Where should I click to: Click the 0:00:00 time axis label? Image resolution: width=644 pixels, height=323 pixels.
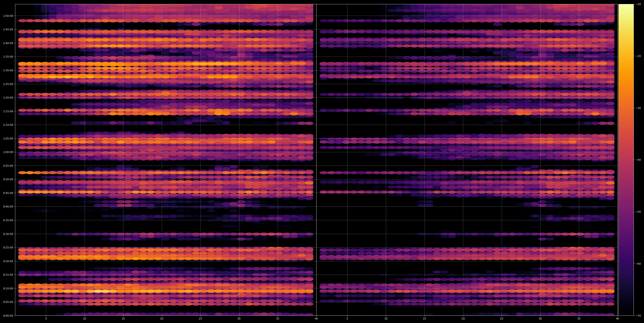pyautogui.click(x=8, y=315)
